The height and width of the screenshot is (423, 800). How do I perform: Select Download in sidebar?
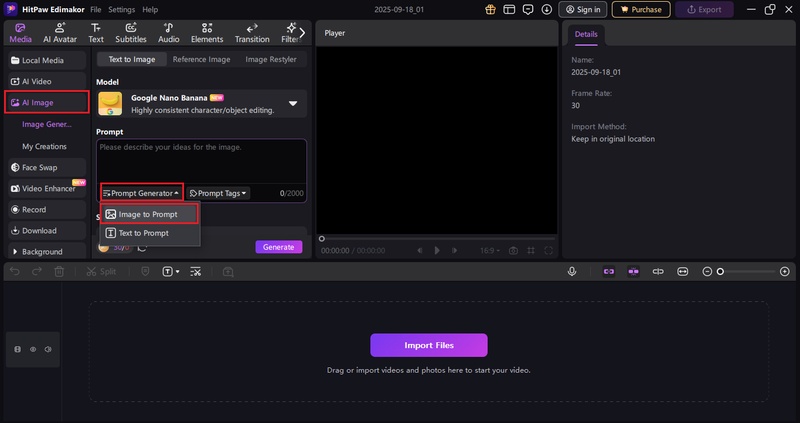[47, 231]
